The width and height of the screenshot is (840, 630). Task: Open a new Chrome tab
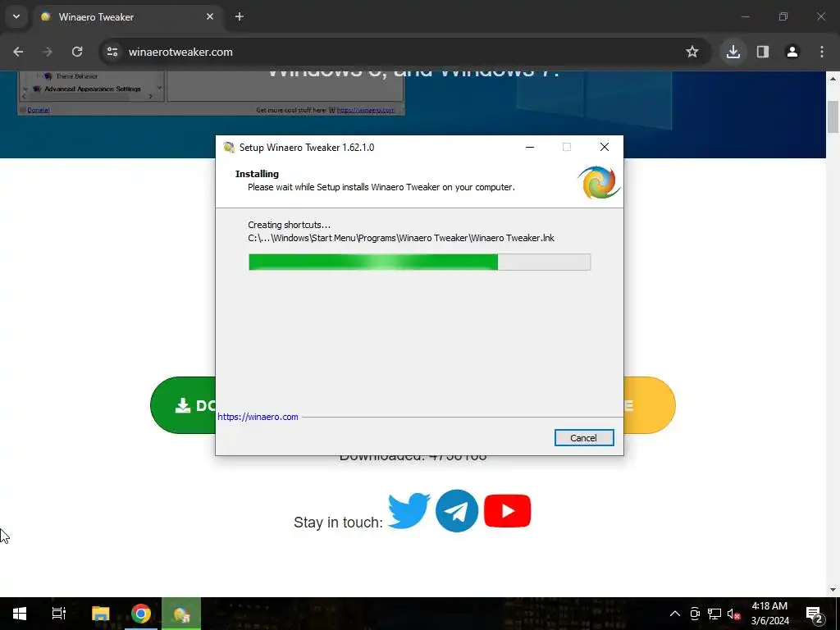(x=240, y=16)
